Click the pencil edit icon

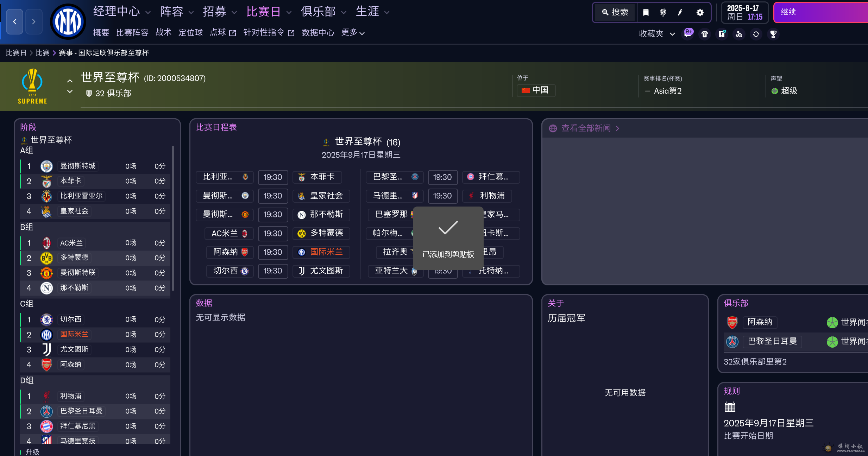click(x=680, y=13)
